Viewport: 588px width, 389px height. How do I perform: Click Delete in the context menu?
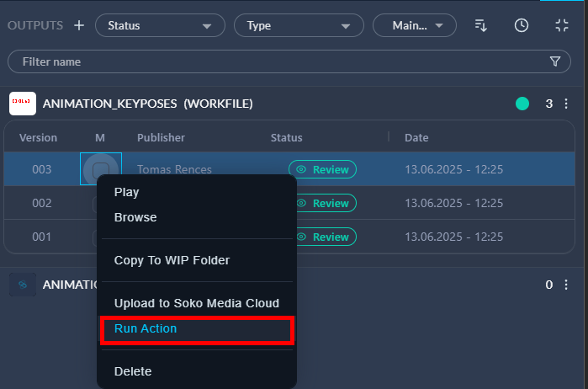(x=133, y=370)
